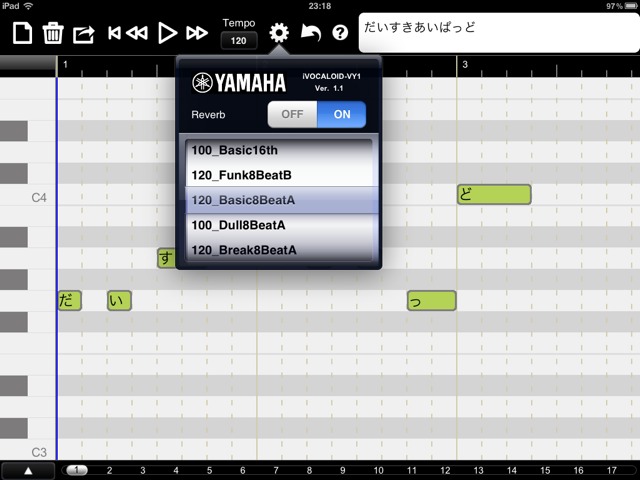Screen dimensions: 640x480
Task: Create a new document with the blank page icon
Action: coord(22,33)
